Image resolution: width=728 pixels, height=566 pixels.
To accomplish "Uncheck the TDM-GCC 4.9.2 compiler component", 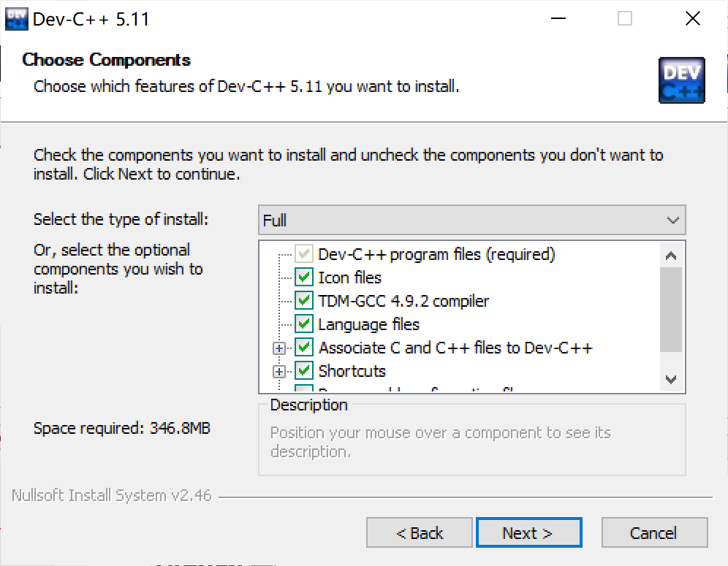I will [x=303, y=300].
